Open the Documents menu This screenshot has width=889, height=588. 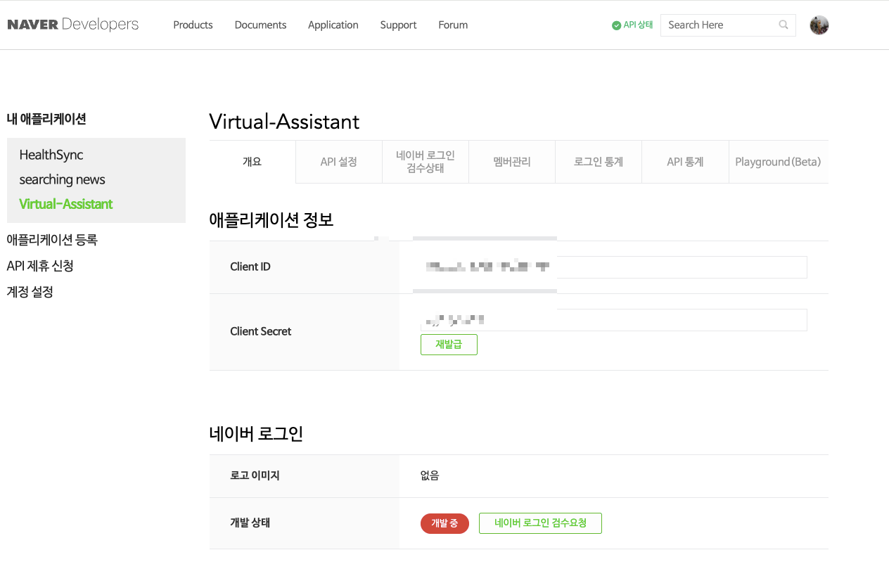click(260, 25)
